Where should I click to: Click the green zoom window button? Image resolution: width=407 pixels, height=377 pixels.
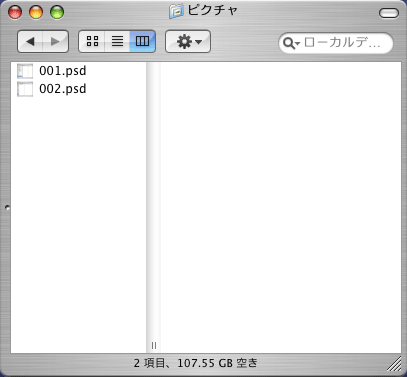(x=57, y=12)
